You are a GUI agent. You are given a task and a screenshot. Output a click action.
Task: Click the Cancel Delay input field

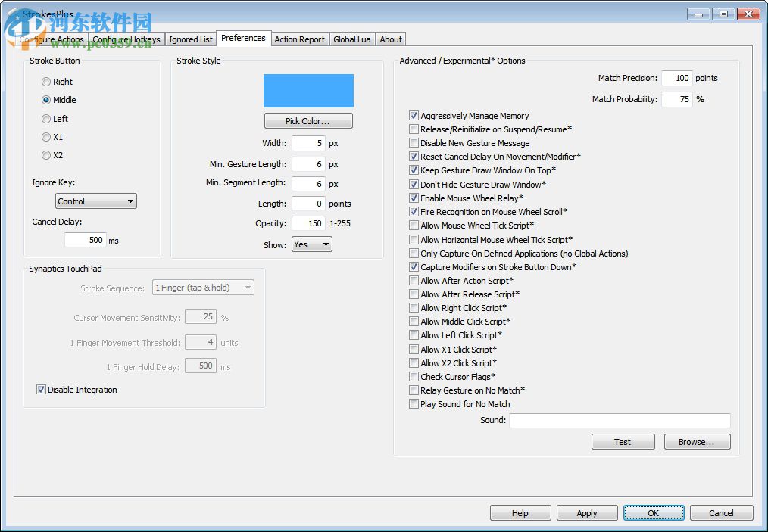86,240
